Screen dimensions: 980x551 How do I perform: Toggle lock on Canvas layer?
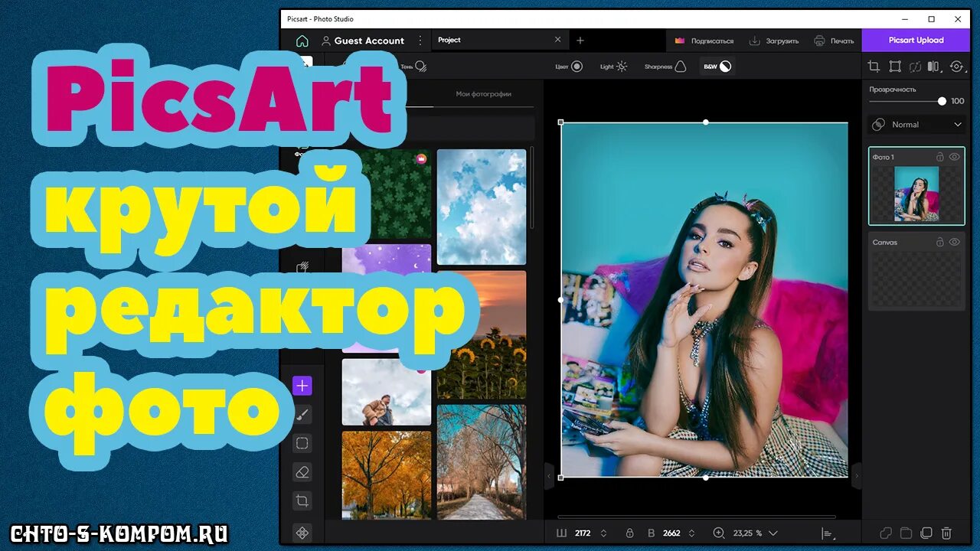[939, 242]
